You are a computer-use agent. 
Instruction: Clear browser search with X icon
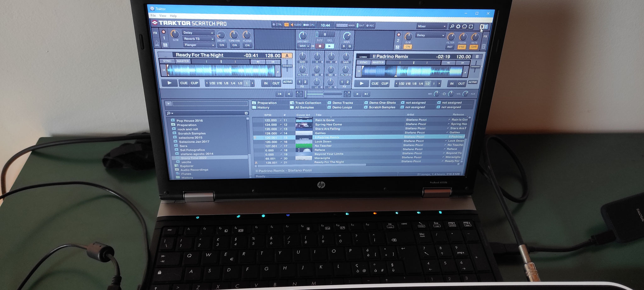pos(246,113)
